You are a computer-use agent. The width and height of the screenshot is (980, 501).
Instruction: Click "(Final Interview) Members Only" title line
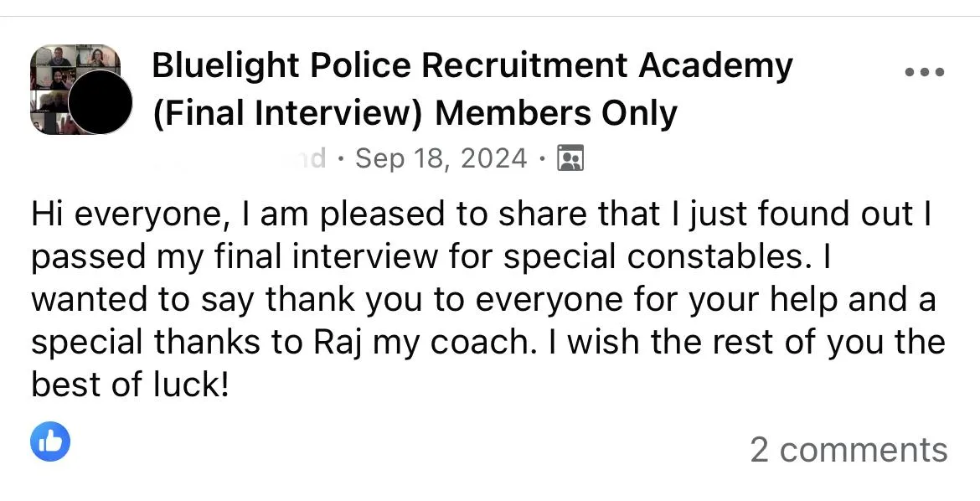pos(415,114)
